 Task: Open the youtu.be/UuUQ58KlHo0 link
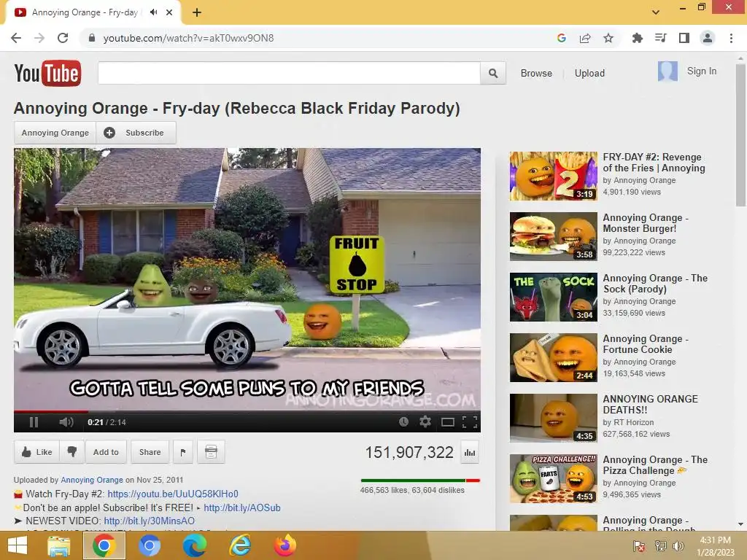click(x=173, y=494)
